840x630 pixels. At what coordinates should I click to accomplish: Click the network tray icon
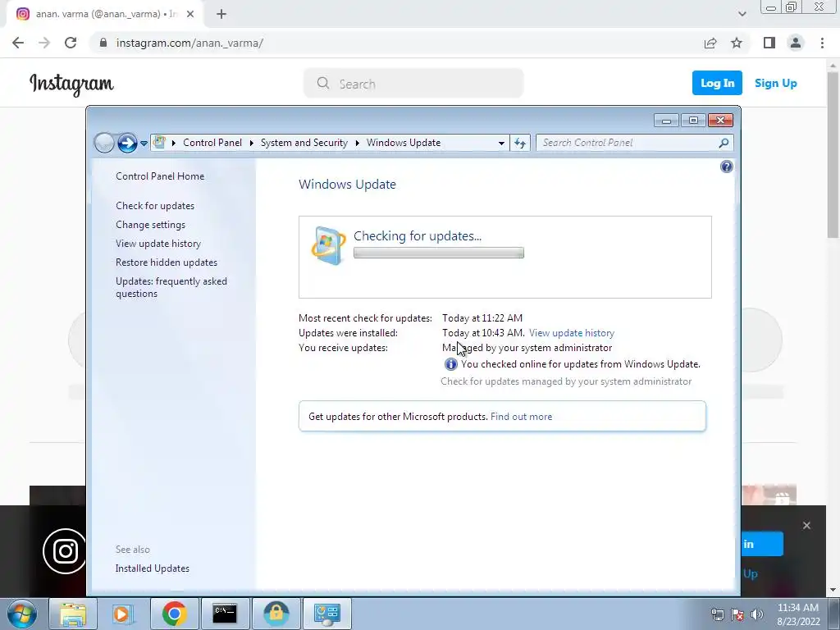point(717,614)
